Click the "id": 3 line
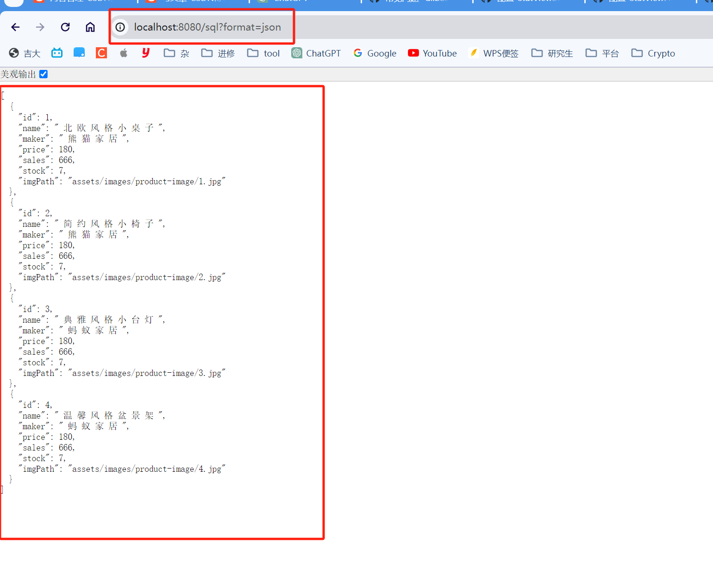 tap(35, 309)
